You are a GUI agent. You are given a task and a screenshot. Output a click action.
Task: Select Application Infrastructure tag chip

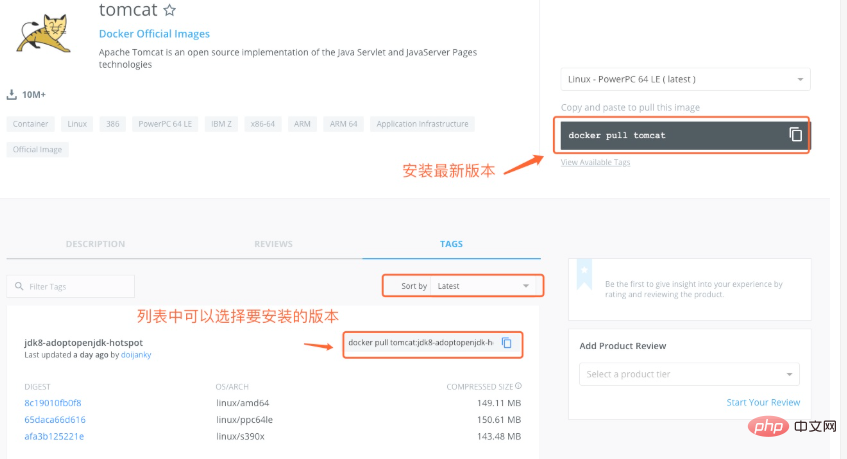(x=422, y=124)
